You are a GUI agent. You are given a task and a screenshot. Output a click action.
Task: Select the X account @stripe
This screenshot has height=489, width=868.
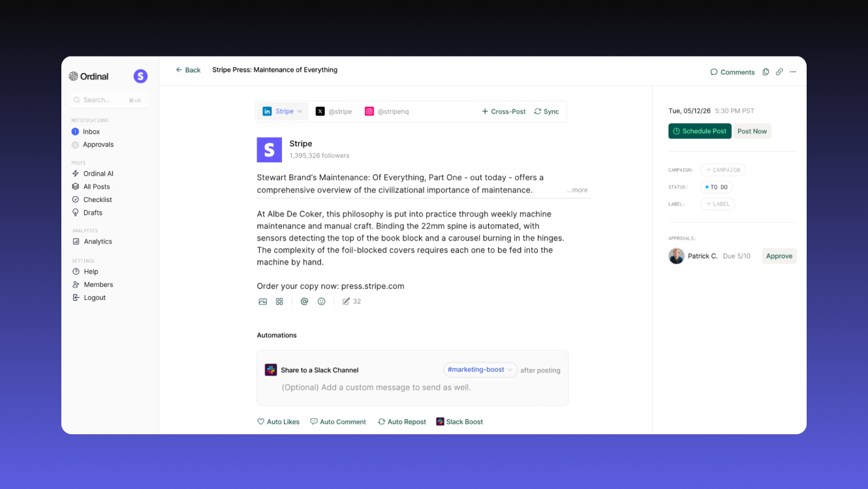pyautogui.click(x=333, y=111)
